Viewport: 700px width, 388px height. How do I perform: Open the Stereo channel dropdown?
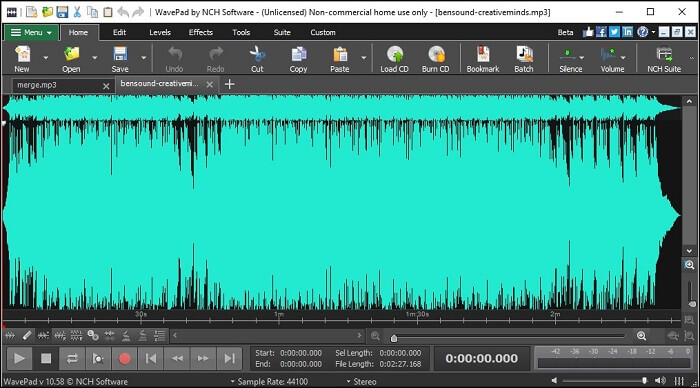pos(362,382)
